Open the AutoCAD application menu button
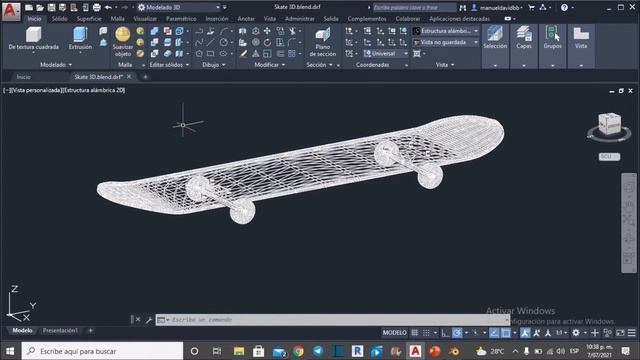The image size is (640, 360). [10, 11]
